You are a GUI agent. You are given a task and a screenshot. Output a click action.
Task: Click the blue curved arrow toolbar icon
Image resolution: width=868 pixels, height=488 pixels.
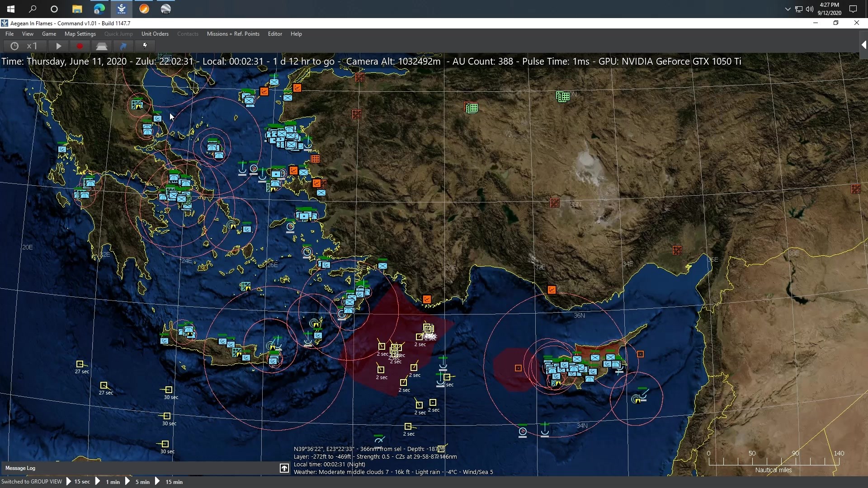coord(123,46)
